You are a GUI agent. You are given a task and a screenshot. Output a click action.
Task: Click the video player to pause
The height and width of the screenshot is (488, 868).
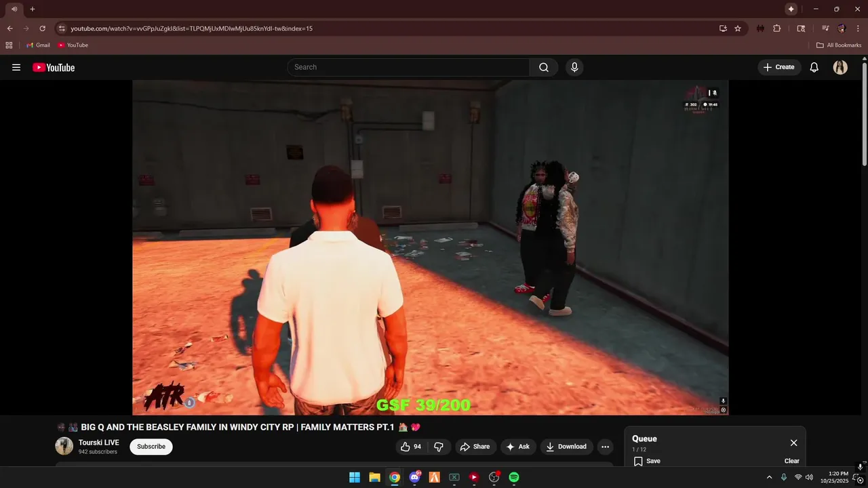430,247
